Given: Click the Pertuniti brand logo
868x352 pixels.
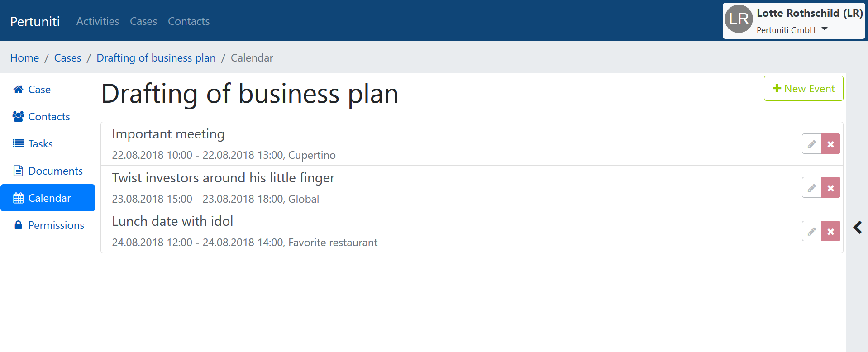Looking at the screenshot, I should (x=35, y=21).
